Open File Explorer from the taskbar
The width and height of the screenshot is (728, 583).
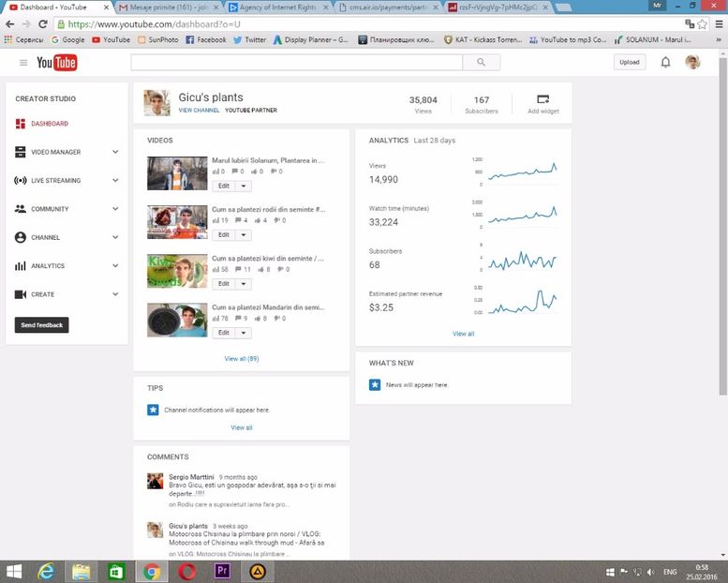point(82,572)
